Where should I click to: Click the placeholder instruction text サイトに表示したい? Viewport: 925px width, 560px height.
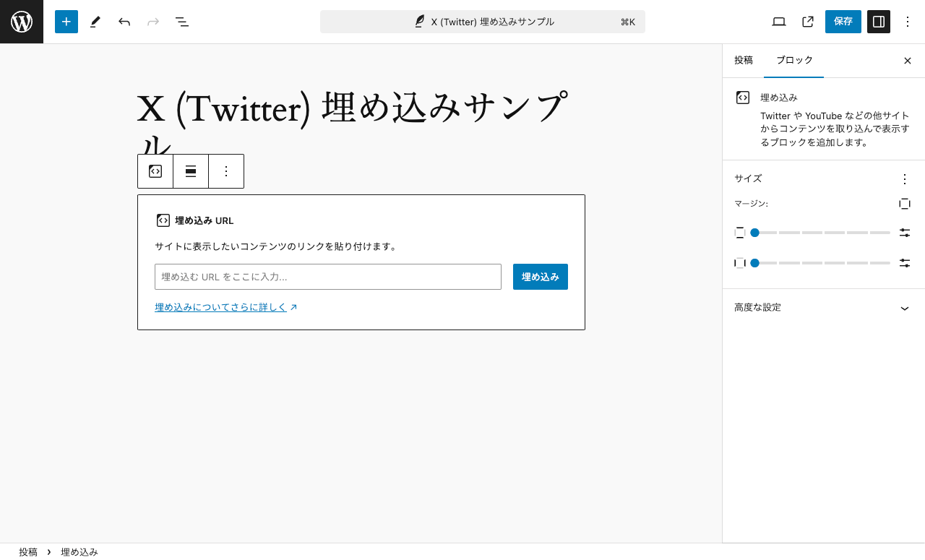point(276,246)
